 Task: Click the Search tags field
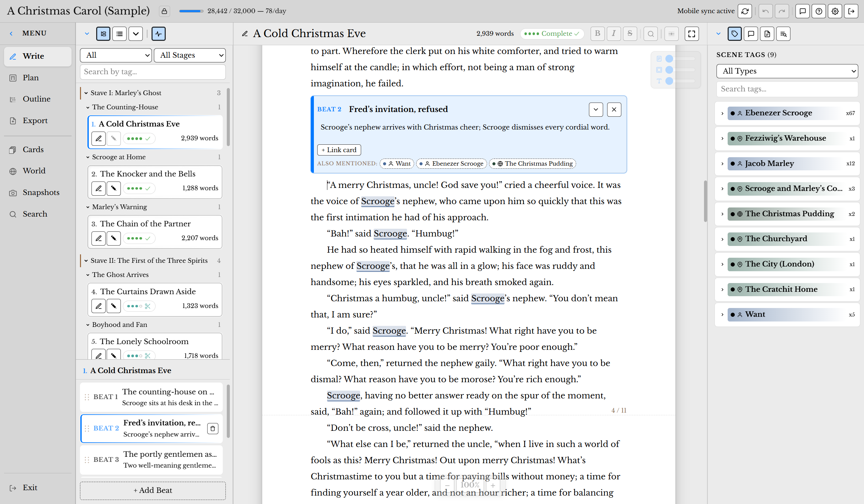point(787,89)
